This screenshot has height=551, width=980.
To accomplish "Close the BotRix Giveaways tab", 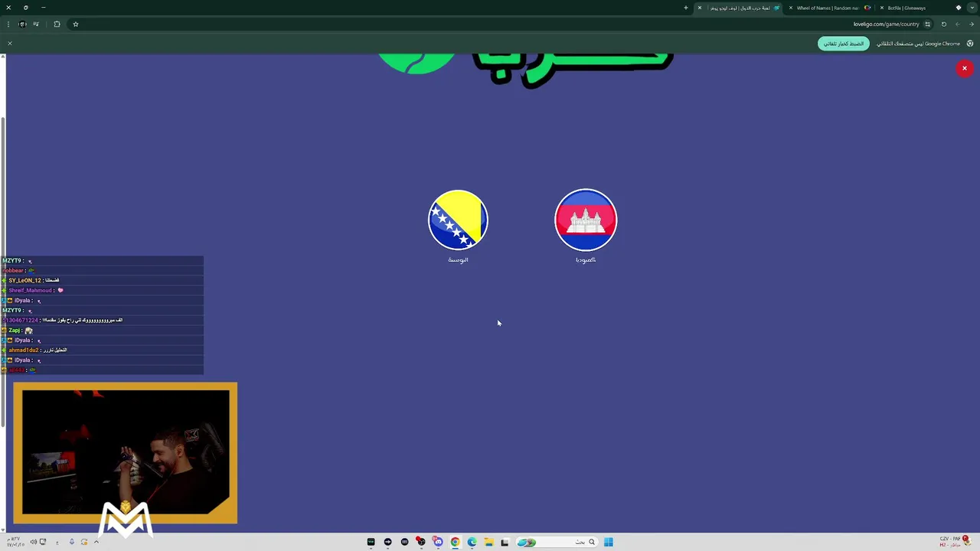I will 881,8.
